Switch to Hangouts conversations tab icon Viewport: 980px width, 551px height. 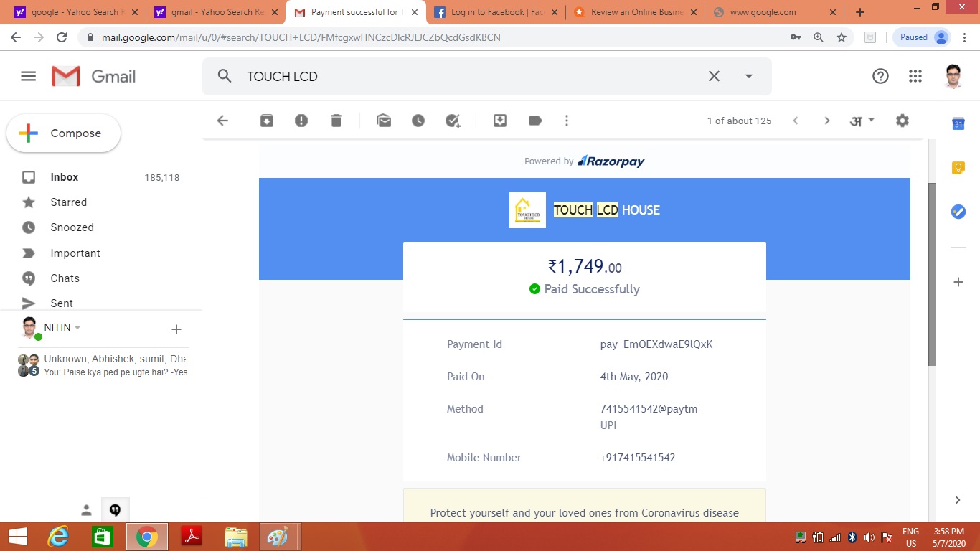coord(115,510)
